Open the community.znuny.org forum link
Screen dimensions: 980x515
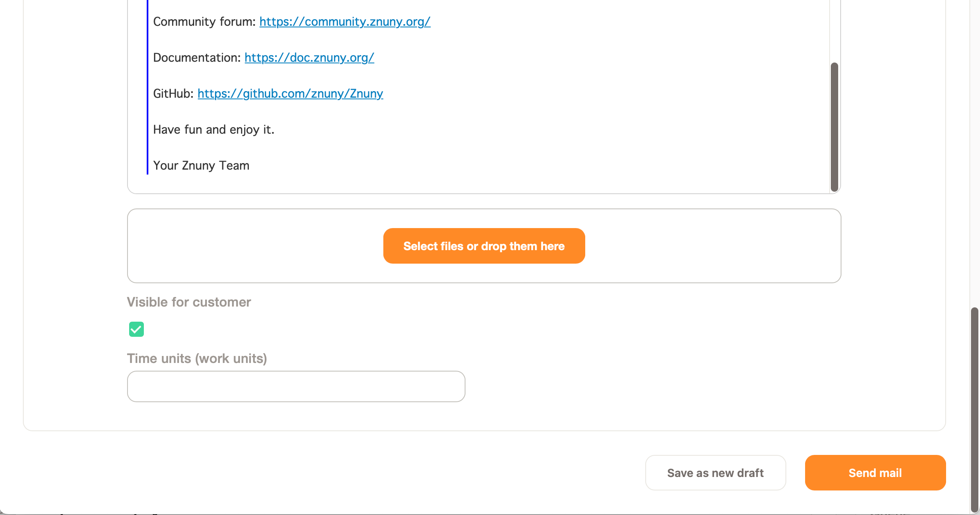click(x=345, y=22)
